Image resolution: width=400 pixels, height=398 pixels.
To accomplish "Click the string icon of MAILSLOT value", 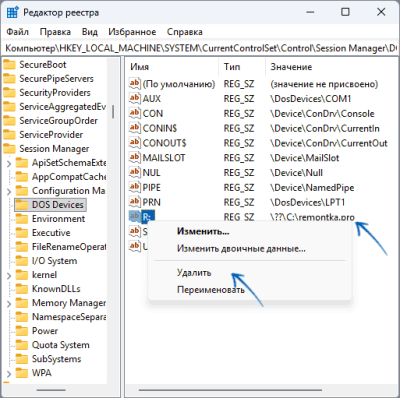I will pos(135,157).
